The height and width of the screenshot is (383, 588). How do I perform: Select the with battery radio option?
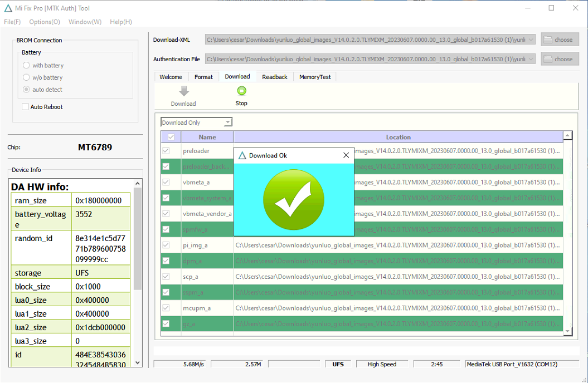pos(26,65)
